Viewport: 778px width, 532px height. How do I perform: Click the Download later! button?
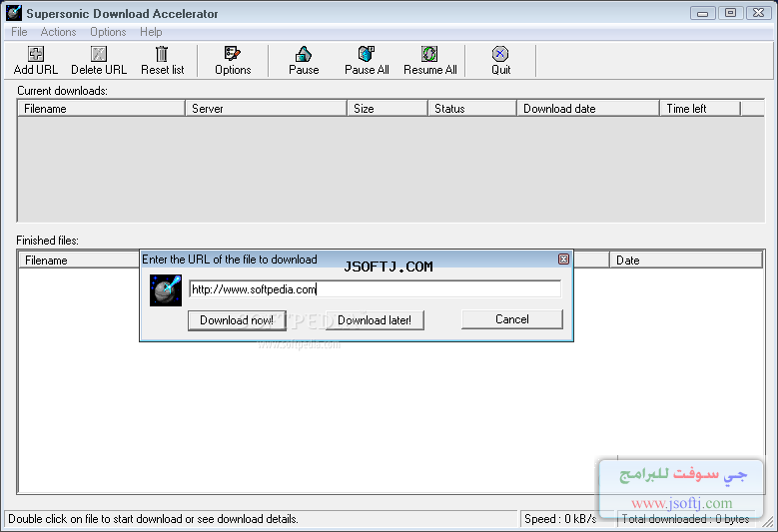[375, 320]
